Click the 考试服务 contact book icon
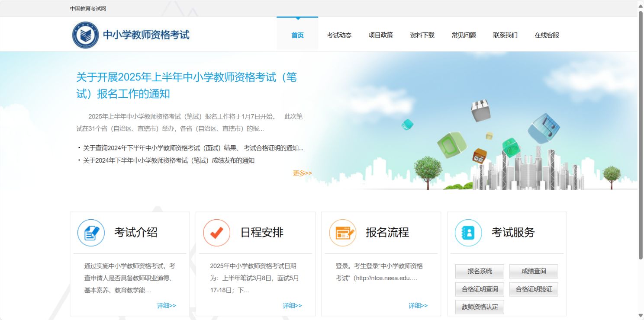The width and height of the screenshot is (644, 320). [468, 232]
